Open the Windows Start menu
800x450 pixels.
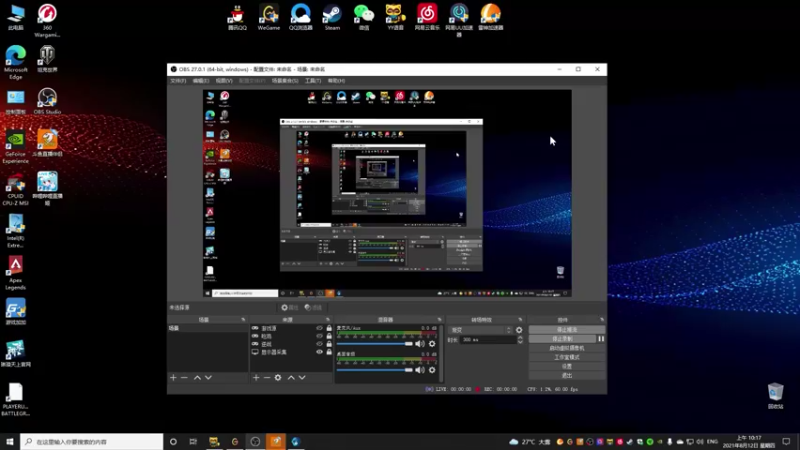pyautogui.click(x=10, y=442)
